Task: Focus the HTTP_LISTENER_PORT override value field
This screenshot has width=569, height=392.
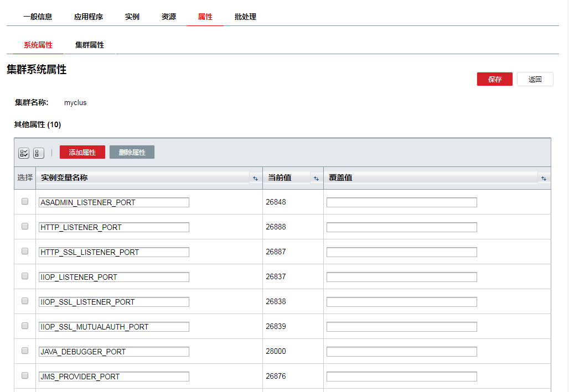Action: point(401,227)
